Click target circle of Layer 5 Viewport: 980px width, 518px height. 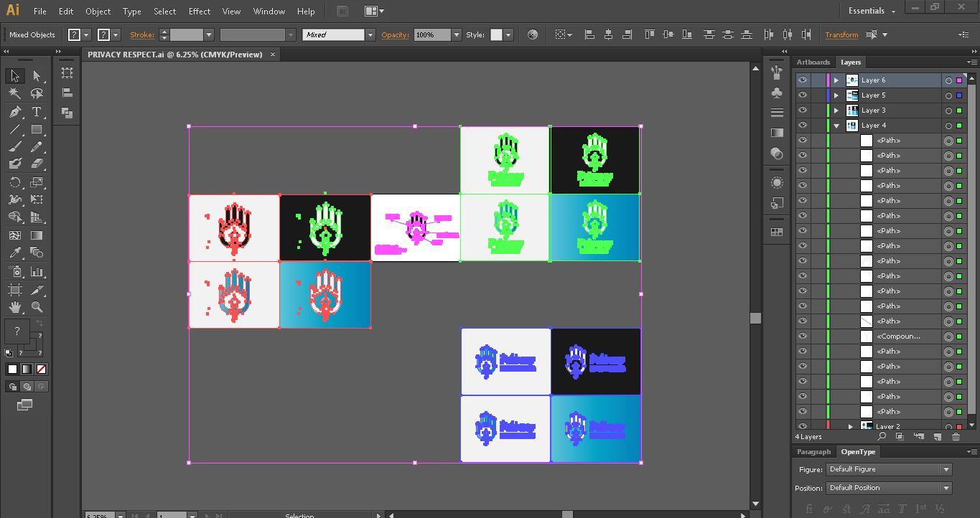pos(948,95)
